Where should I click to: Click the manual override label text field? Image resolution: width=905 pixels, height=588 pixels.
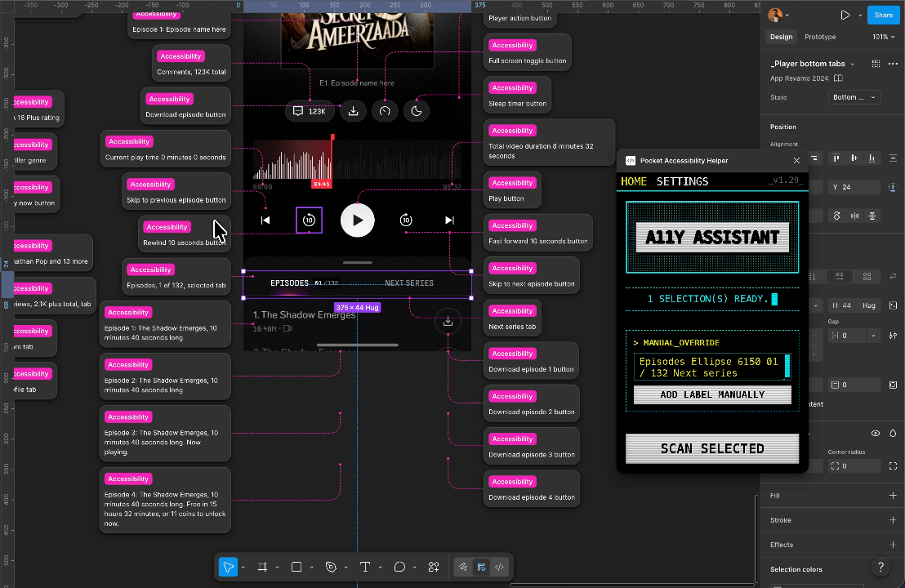[712, 367]
